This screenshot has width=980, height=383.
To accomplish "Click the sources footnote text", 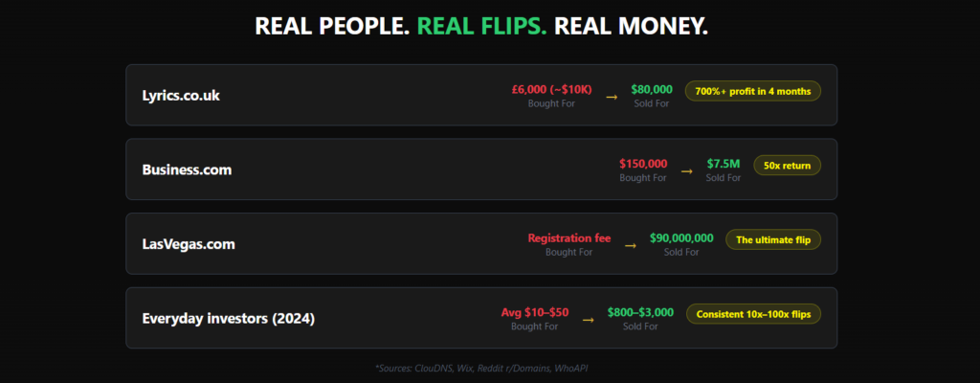I will click(490, 368).
